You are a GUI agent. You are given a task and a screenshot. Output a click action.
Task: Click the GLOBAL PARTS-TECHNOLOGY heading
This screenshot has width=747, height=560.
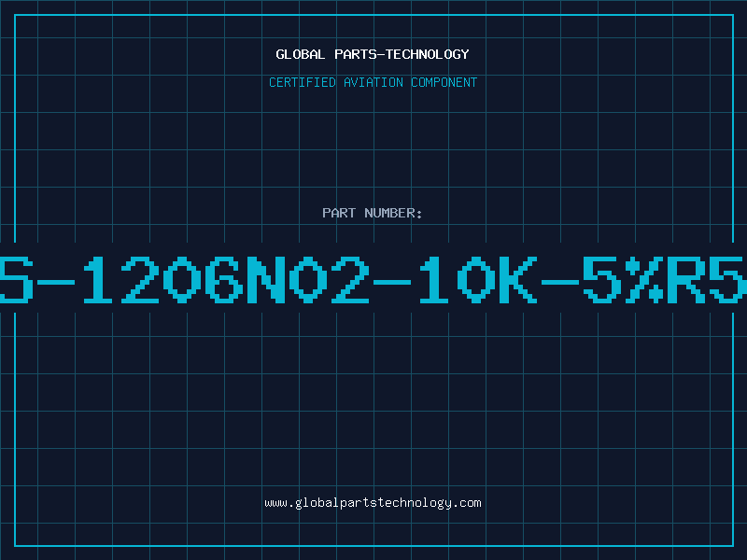373,54
